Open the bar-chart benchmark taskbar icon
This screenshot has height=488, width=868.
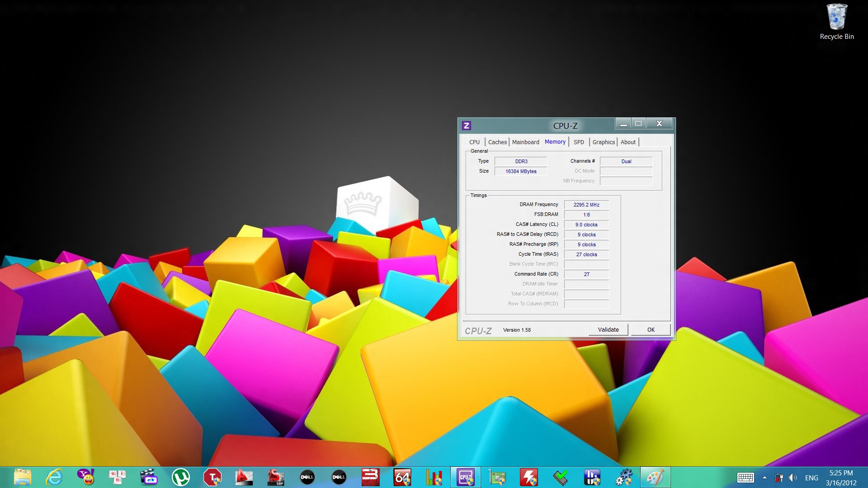tap(434, 477)
